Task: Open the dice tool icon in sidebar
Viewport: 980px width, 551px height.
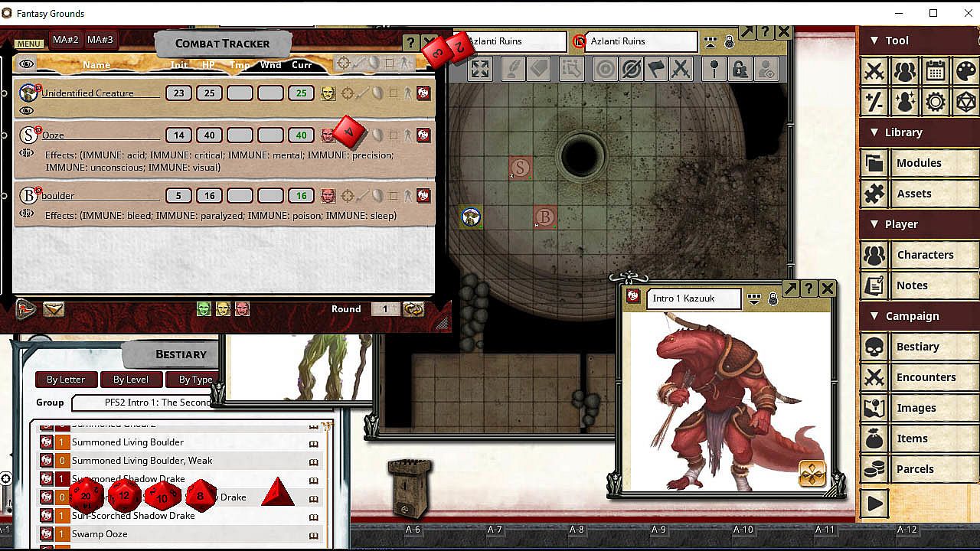Action: coord(965,102)
